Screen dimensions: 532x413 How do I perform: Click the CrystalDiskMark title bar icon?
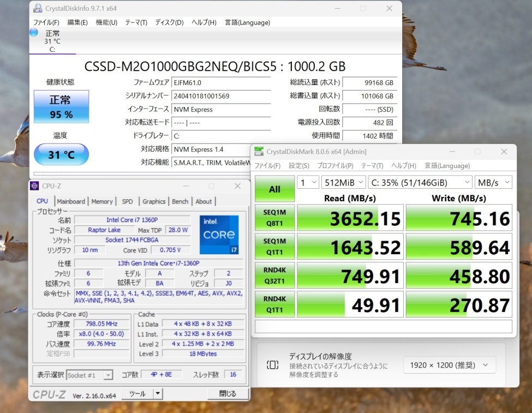coord(259,151)
